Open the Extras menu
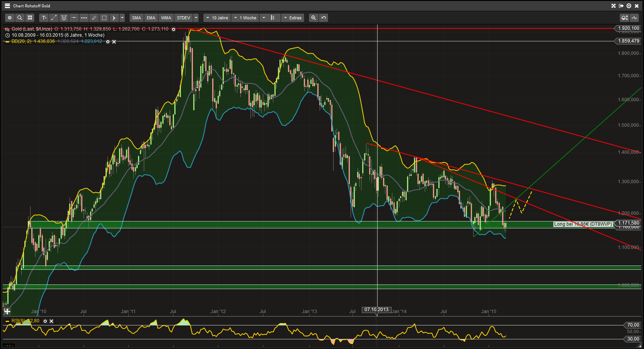Viewport: 644px width, 349px height. point(293,18)
